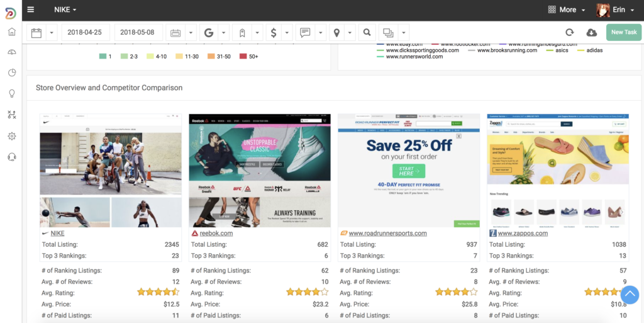Click the Google search engine icon
Image resolution: width=644 pixels, height=323 pixels.
(209, 33)
